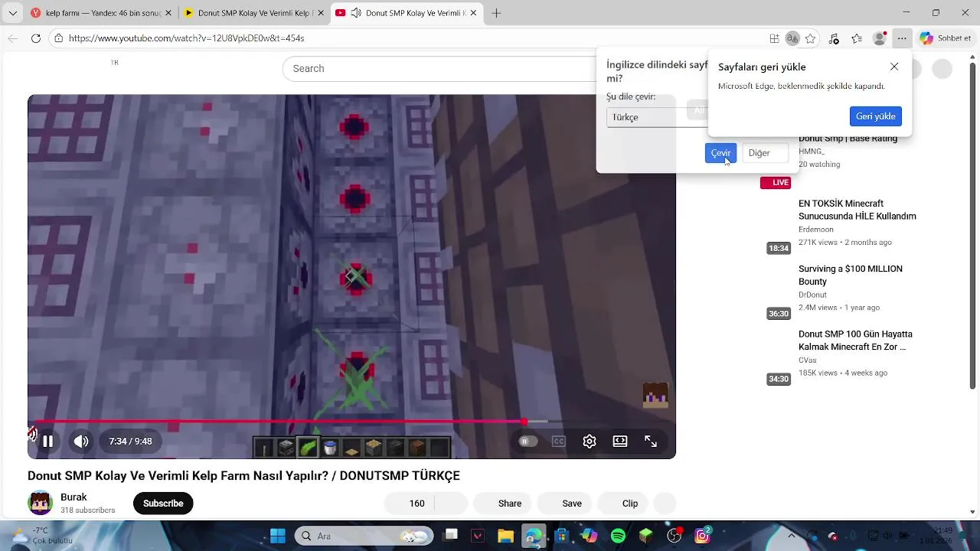
Task: Click the 7:34 / 9:48 time display
Action: click(130, 442)
